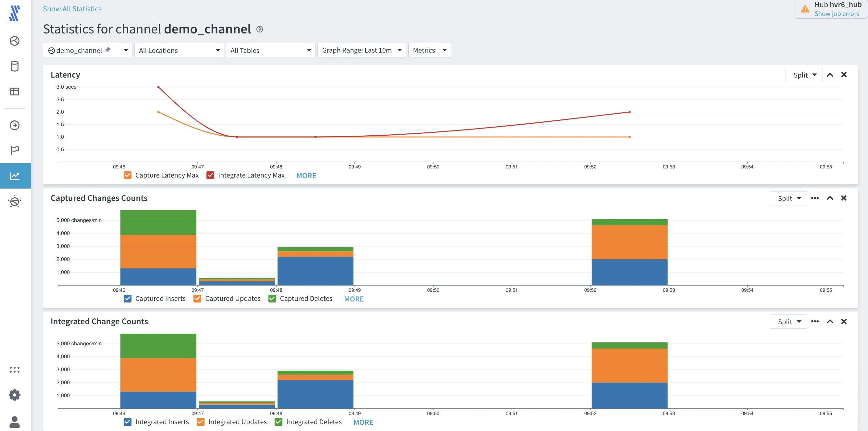Click the Show All Statistics link
The width and height of the screenshot is (868, 431).
tap(72, 9)
